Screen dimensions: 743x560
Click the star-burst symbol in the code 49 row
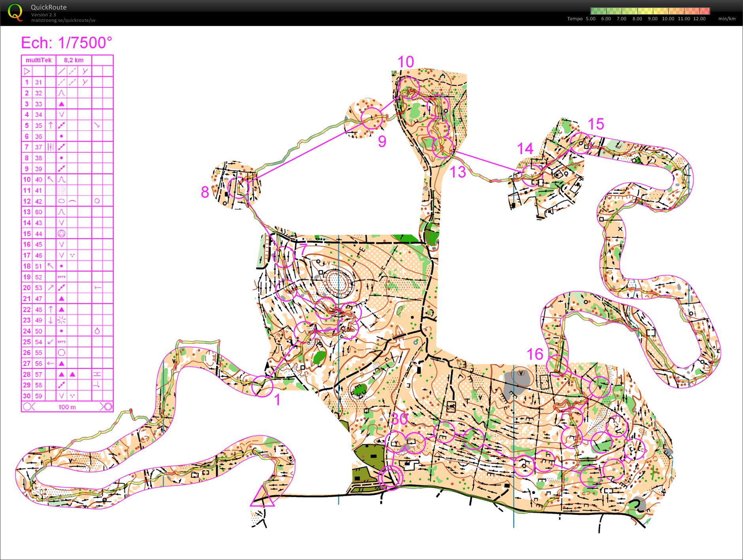pos(61,320)
